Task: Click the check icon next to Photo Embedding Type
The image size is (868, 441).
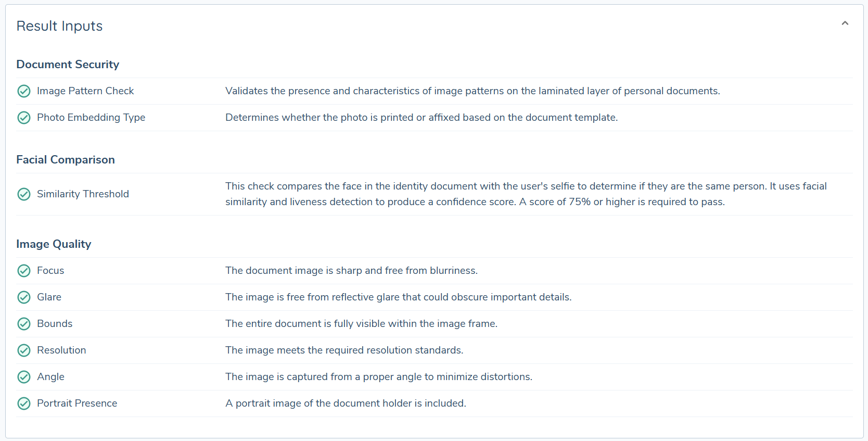Action: coord(23,118)
